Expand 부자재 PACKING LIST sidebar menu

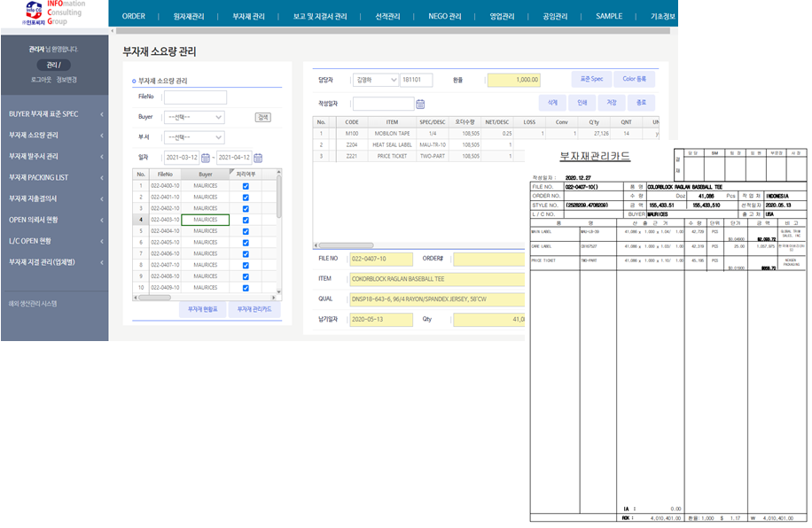point(54,177)
